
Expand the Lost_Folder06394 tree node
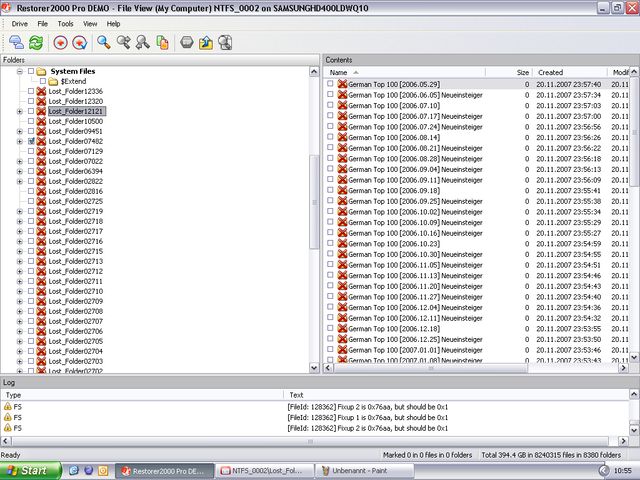pyautogui.click(x=20, y=171)
